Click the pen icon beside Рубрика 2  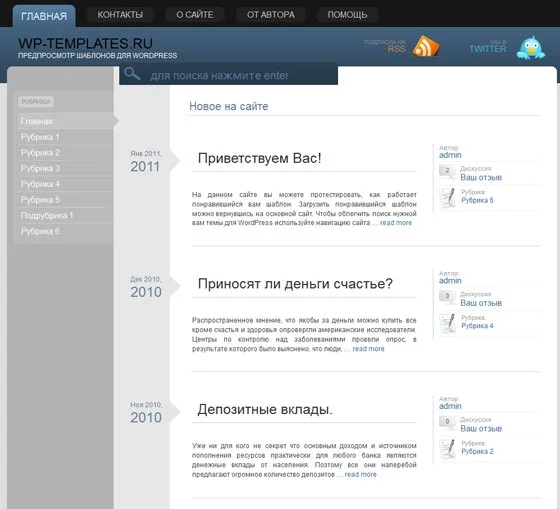click(448, 448)
